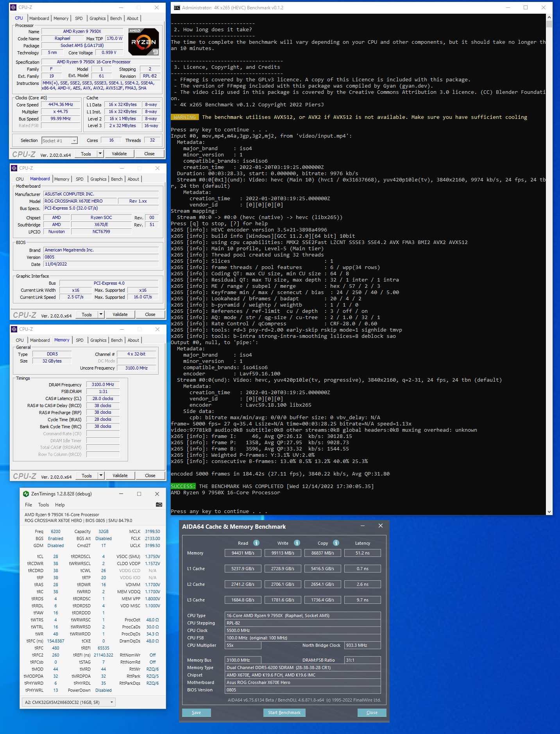This screenshot has width=560, height=734.
Task: Click the green SUCCESS label in console
Action: [183, 486]
